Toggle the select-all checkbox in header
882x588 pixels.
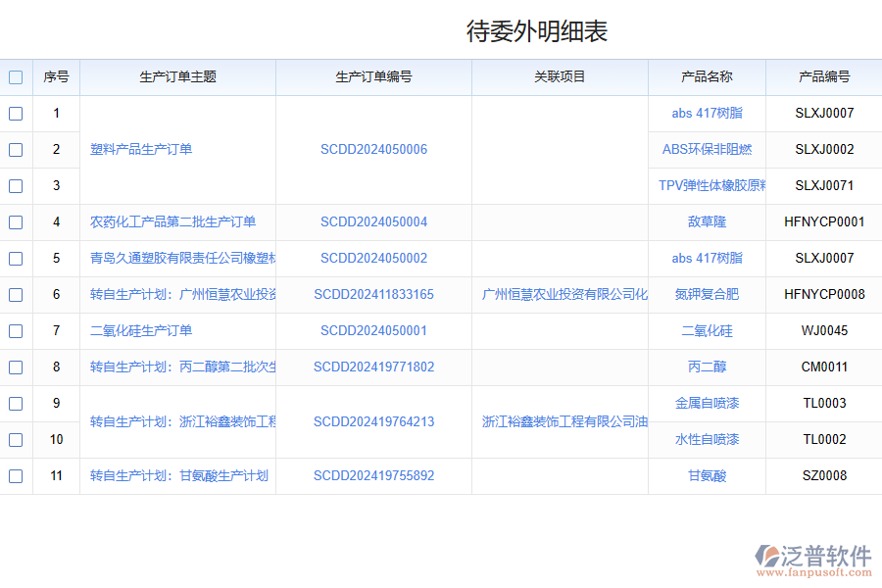16,77
